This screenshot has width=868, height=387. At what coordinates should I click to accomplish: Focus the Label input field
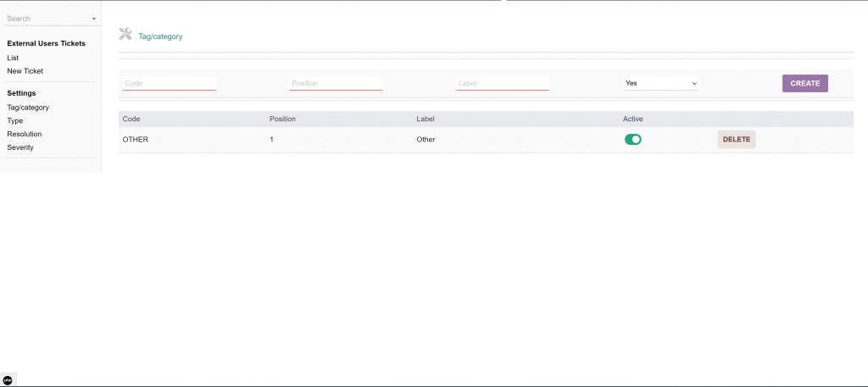pos(503,84)
